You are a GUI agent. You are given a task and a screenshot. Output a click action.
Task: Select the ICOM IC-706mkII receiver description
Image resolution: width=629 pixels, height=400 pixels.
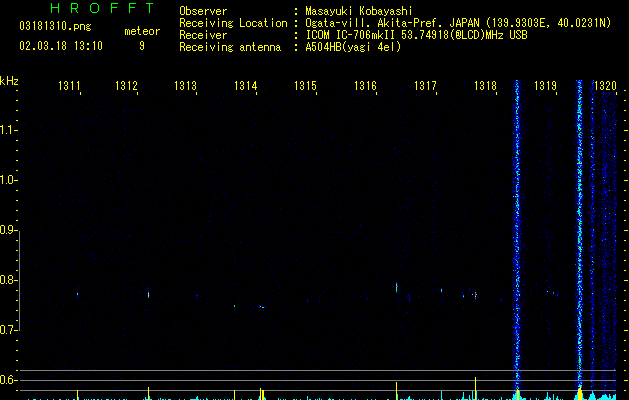coord(416,35)
